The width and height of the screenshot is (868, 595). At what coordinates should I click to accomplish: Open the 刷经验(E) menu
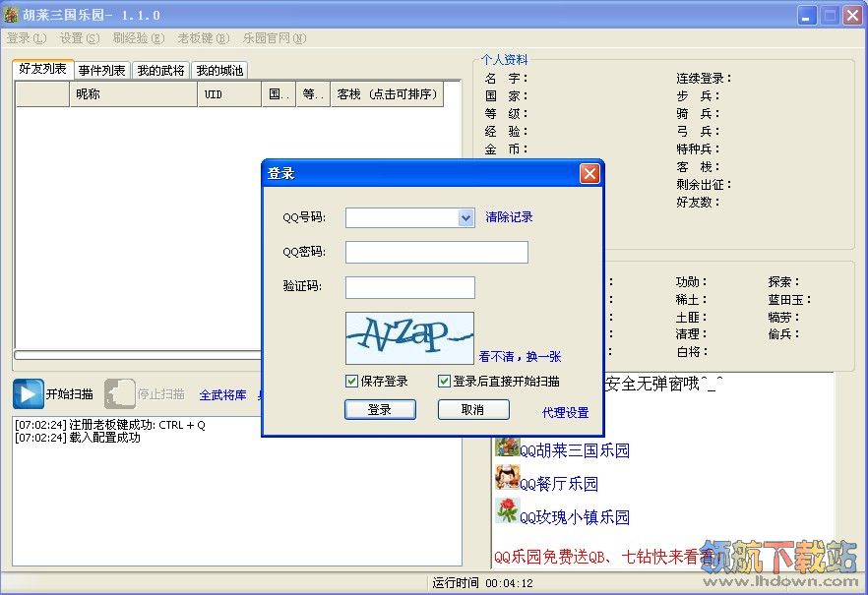139,38
